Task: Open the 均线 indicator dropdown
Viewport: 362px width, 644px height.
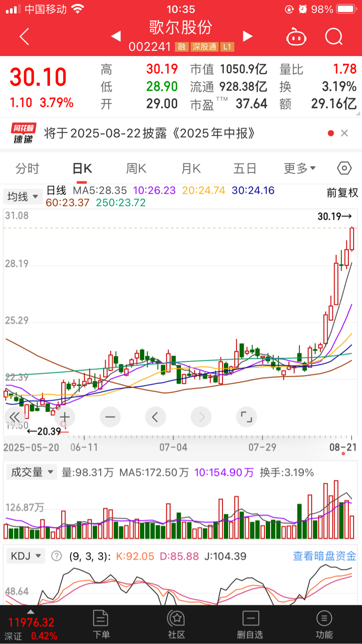Action: coord(23,197)
